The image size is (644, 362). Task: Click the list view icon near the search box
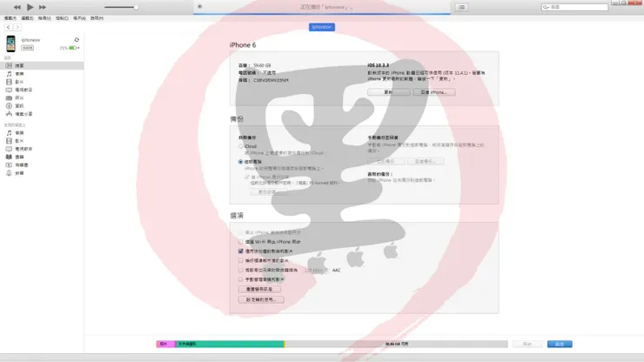coord(461,7)
